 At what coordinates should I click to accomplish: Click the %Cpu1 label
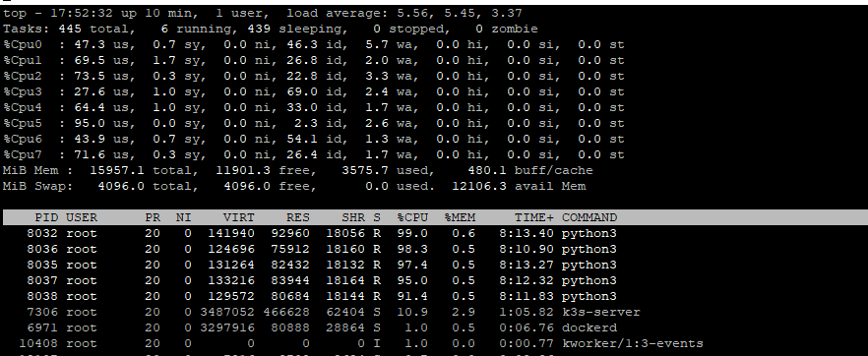pyautogui.click(x=22, y=60)
